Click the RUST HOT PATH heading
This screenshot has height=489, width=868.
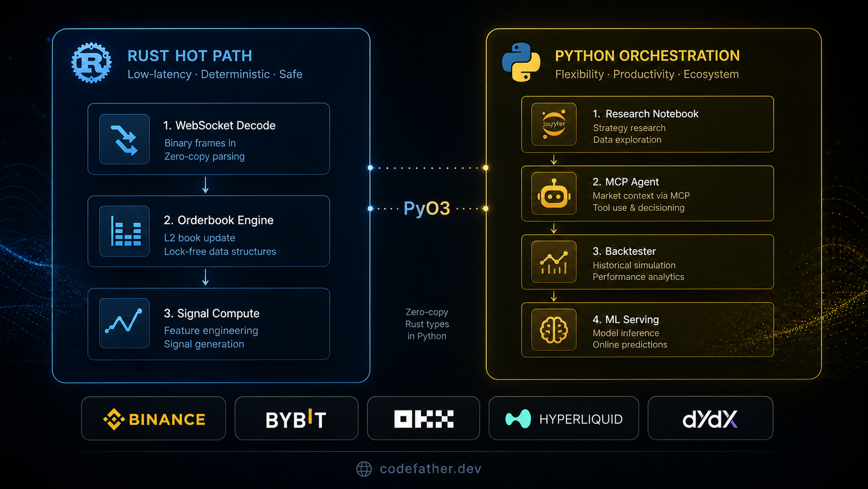click(x=190, y=56)
